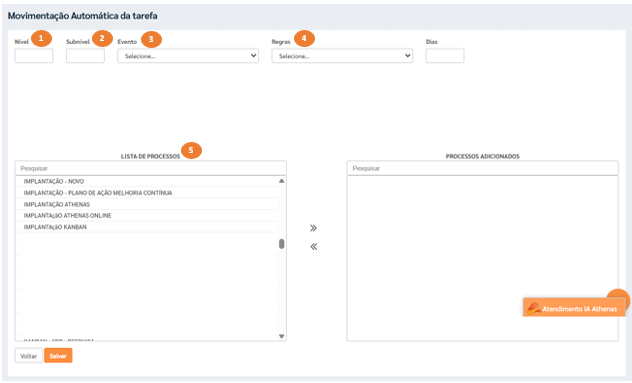Open the Evento dropdown
Image resolution: width=632 pixels, height=383 pixels.
tap(188, 56)
